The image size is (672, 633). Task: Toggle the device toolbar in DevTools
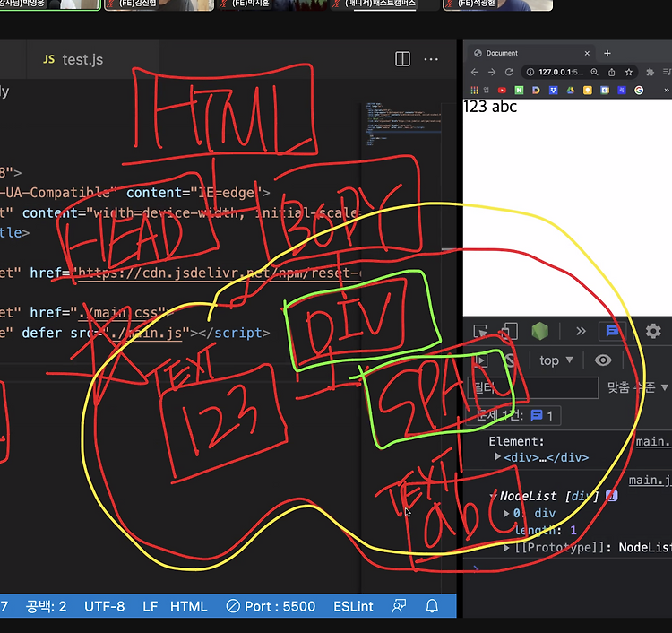[x=509, y=332]
